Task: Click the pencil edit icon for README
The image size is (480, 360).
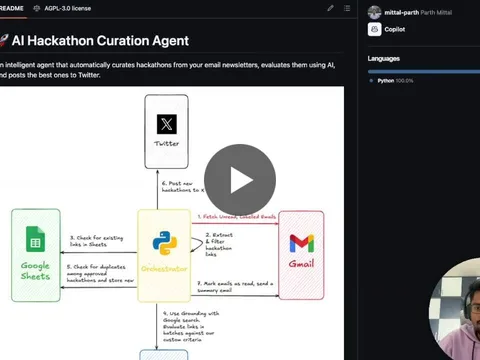Action: pos(330,8)
